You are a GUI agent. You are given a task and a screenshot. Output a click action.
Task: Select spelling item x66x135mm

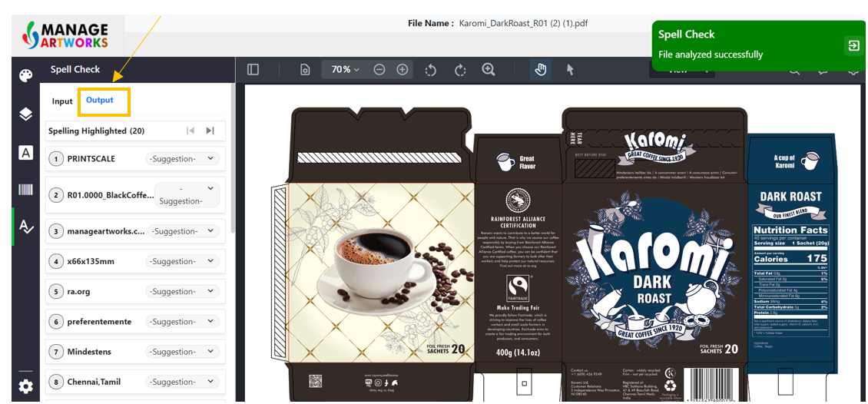[x=91, y=261]
